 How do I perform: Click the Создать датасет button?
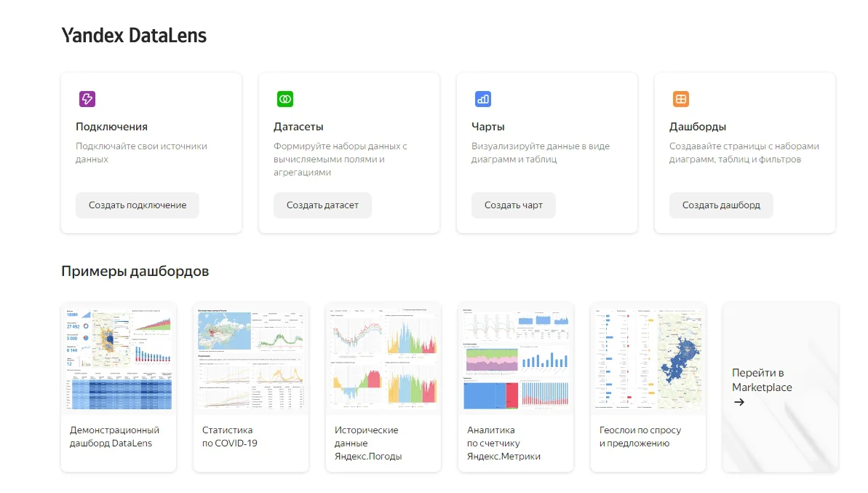click(x=322, y=205)
